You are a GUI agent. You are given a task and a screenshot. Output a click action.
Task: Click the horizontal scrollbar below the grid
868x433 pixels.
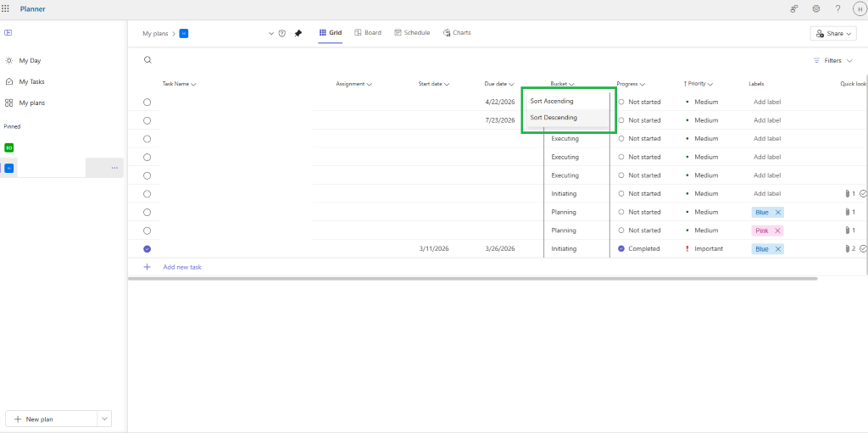pos(473,279)
